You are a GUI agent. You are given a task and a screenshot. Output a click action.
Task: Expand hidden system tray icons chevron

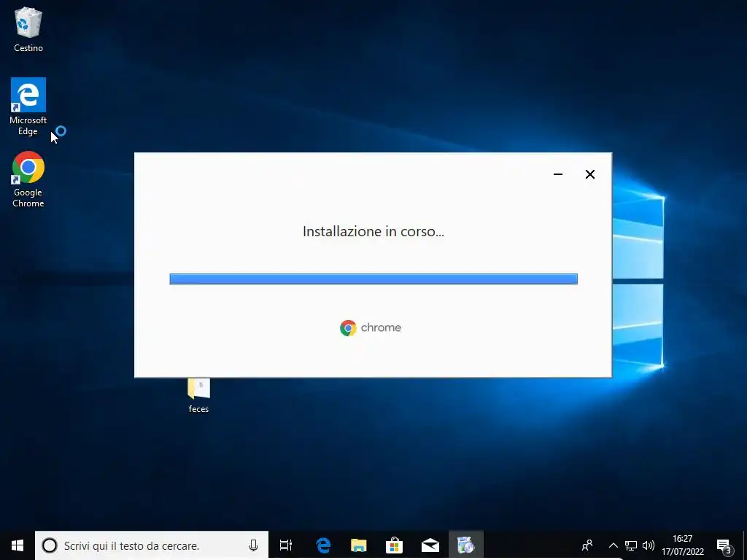613,545
